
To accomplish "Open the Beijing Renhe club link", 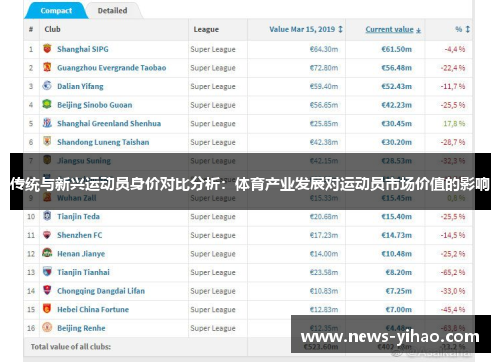I will tap(81, 328).
